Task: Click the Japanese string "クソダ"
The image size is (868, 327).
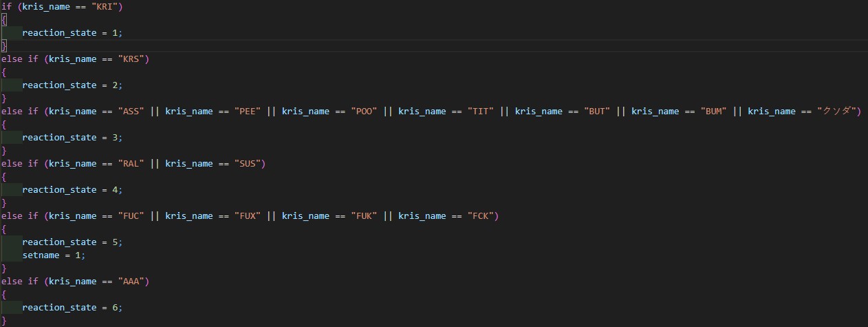Action: (836, 112)
